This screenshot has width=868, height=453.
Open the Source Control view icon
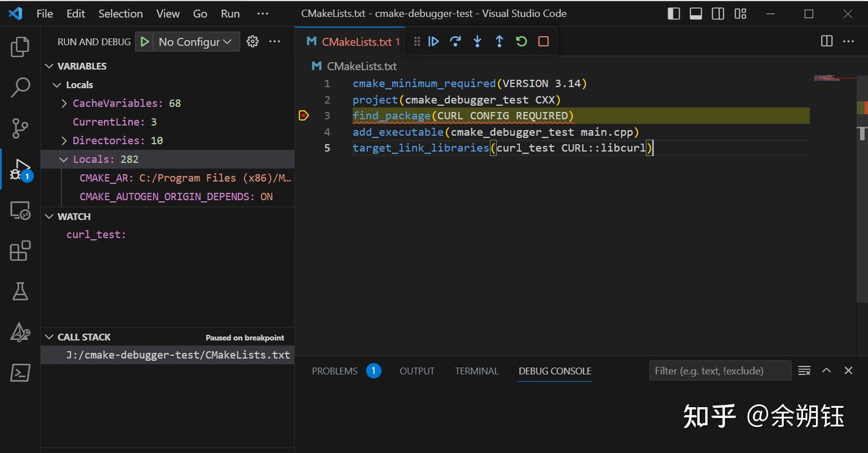tap(20, 128)
